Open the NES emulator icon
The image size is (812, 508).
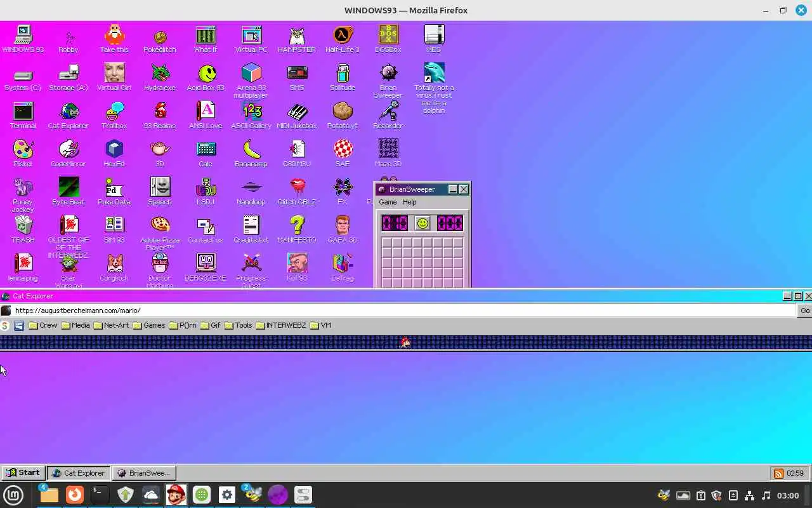(434, 39)
